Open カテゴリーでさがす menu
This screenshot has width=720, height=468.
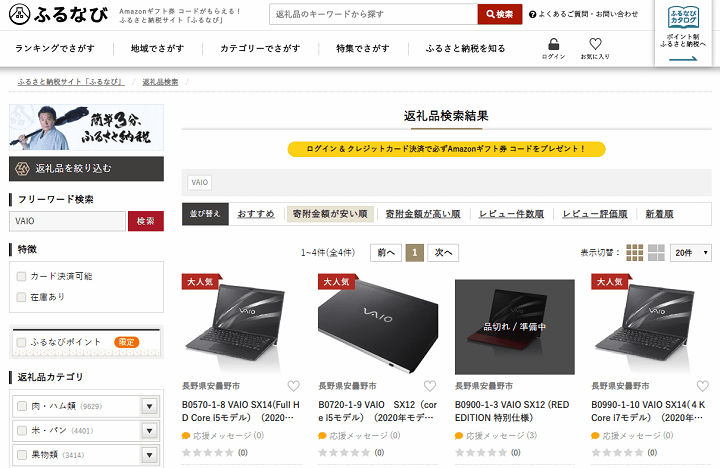pyautogui.click(x=260, y=48)
